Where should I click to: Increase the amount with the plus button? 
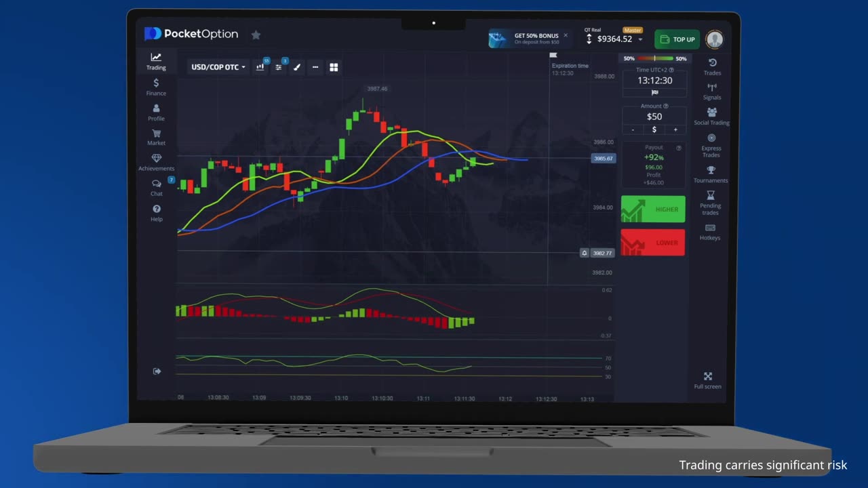(x=675, y=129)
